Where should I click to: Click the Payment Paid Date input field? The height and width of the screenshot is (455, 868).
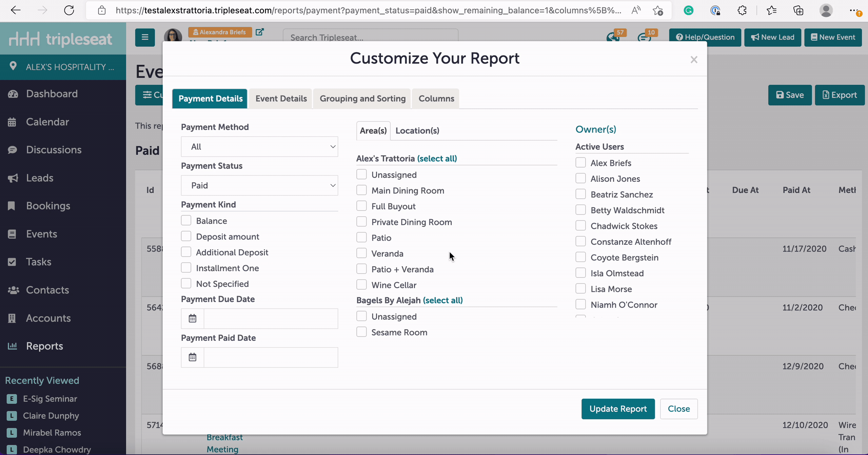coord(271,357)
